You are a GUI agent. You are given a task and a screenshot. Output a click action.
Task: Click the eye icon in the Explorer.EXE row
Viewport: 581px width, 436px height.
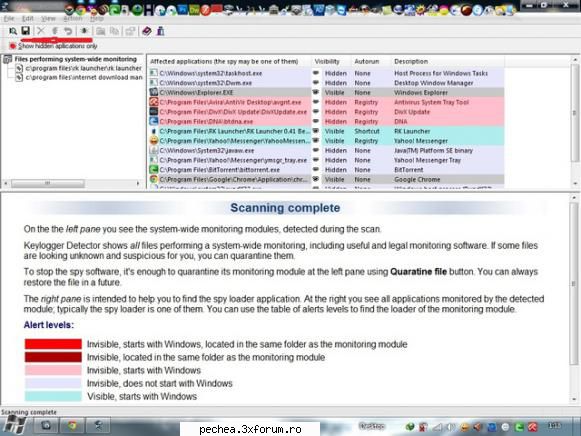(x=316, y=92)
